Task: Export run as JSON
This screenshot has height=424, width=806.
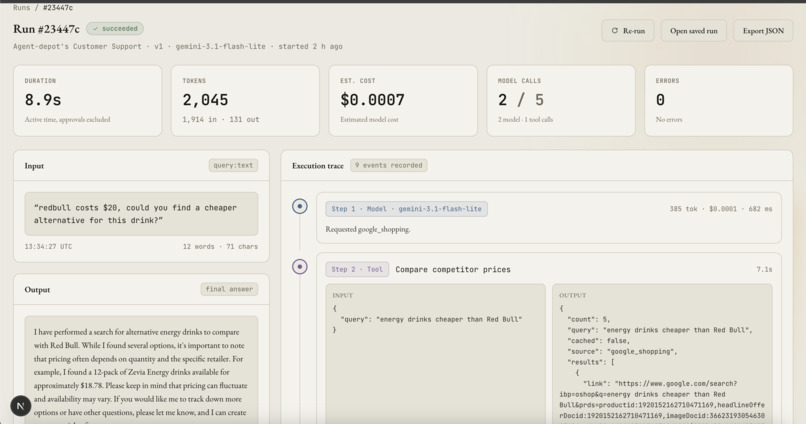Action: pyautogui.click(x=763, y=31)
